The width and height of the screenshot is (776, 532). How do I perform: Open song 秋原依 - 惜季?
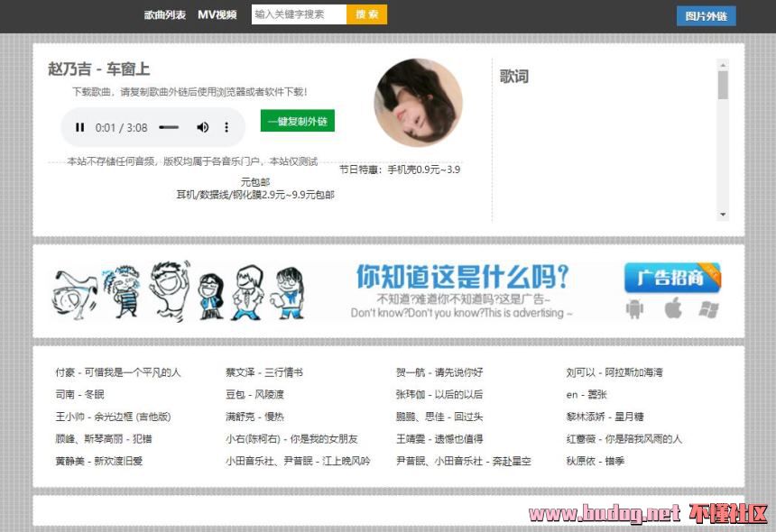(595, 461)
